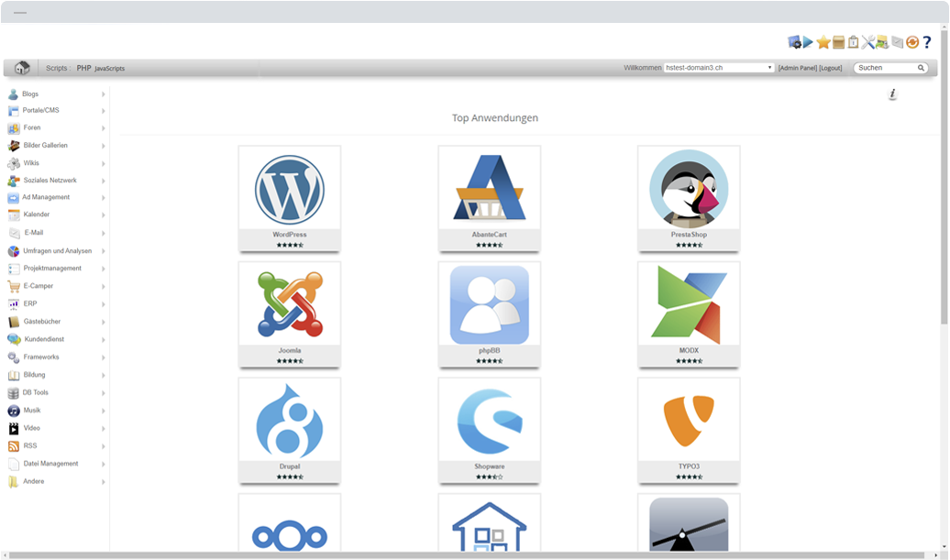Image resolution: width=950 pixels, height=560 pixels.
Task: Open the Datei Management category
Action: click(x=51, y=464)
